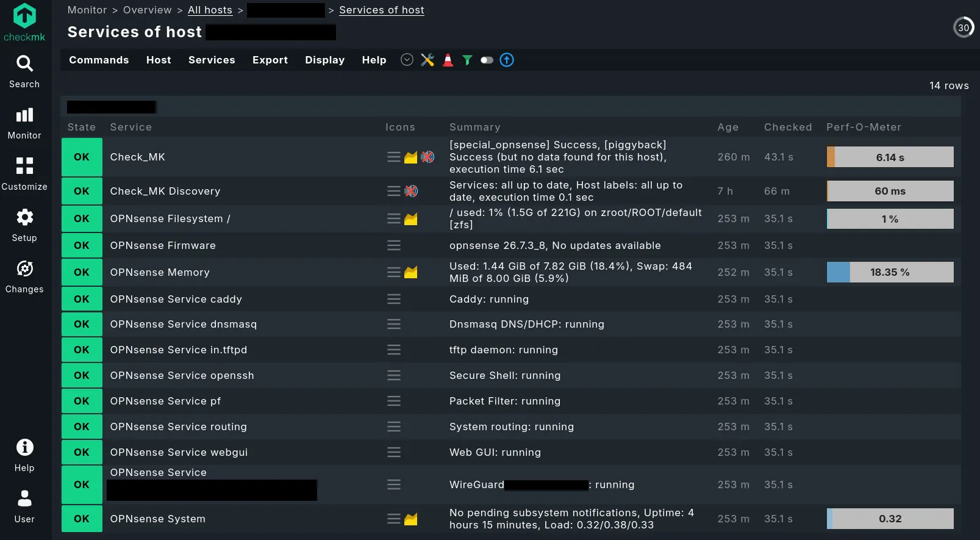Click the OK state cell of OPNsense Service dnsmasq
Image resolution: width=980 pixels, height=540 pixels.
[82, 324]
